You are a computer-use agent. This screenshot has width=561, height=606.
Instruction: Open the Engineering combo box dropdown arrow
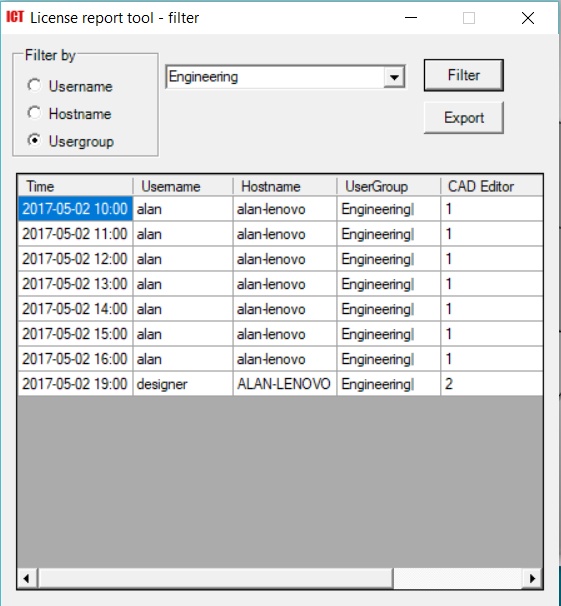(394, 77)
